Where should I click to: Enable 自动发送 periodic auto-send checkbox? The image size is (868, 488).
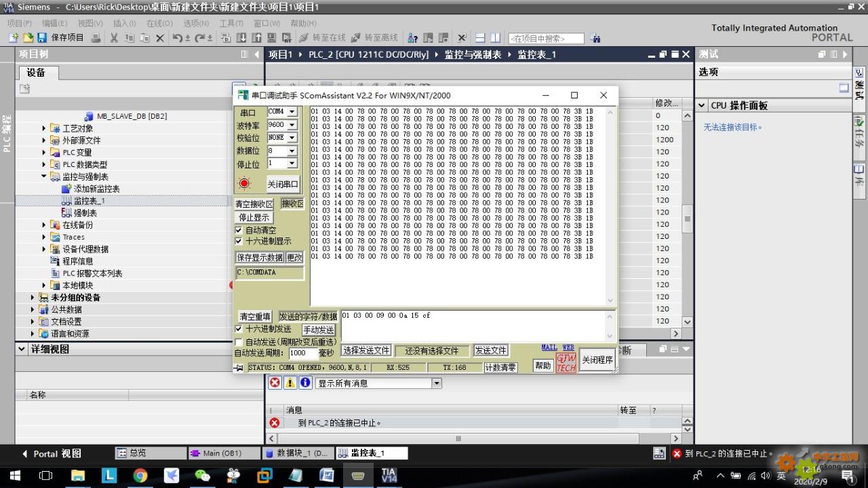pos(239,342)
